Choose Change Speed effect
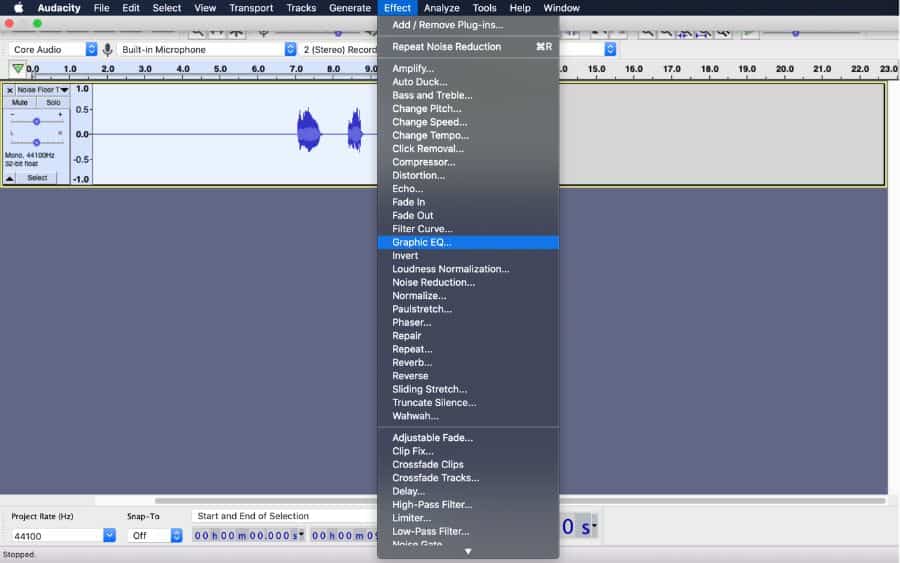Image resolution: width=900 pixels, height=563 pixels. [x=468, y=122]
